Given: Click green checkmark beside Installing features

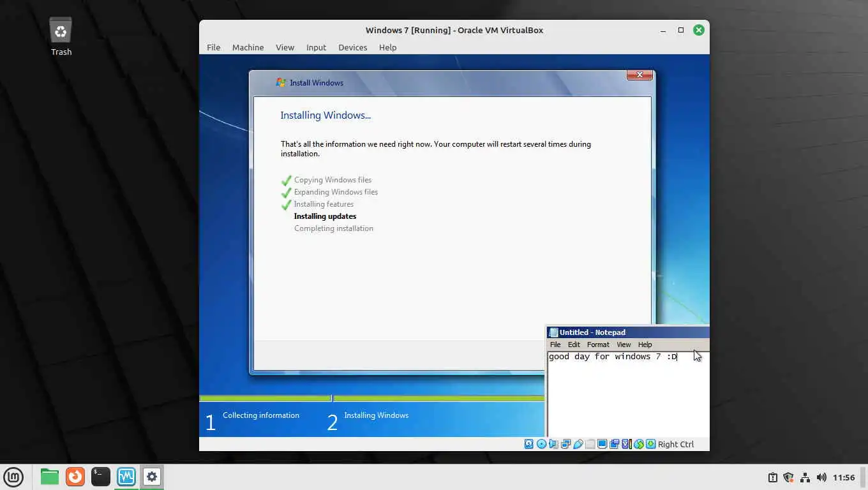Looking at the screenshot, I should [287, 205].
